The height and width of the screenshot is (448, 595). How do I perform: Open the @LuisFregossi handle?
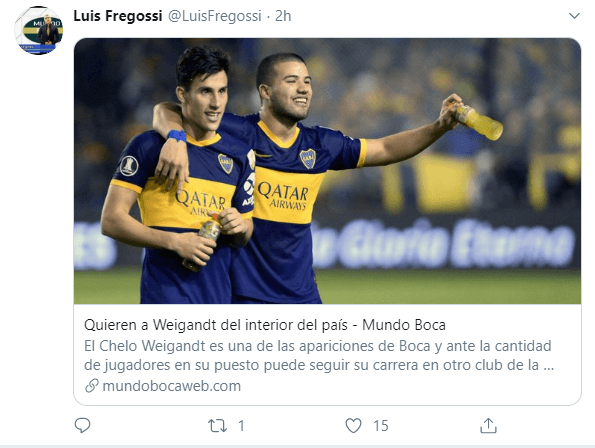tap(215, 16)
